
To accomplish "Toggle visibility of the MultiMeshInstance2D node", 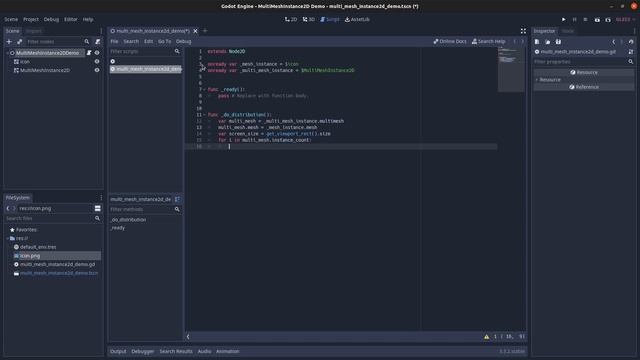I will 97,70.
